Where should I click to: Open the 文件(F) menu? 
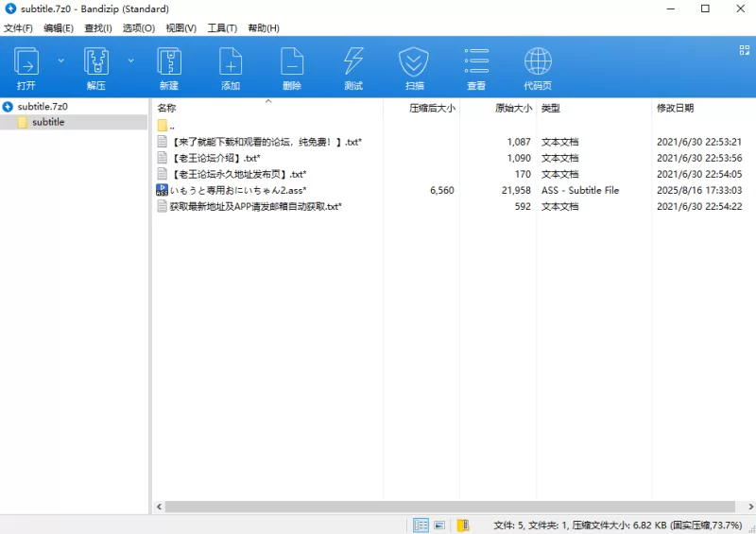click(x=18, y=28)
